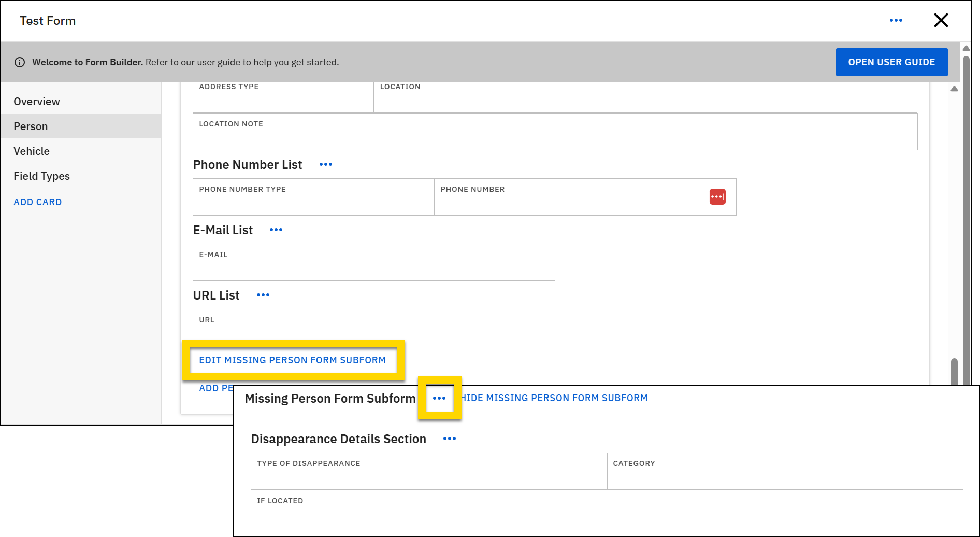Open the Phone Number Type selector

[x=313, y=200]
